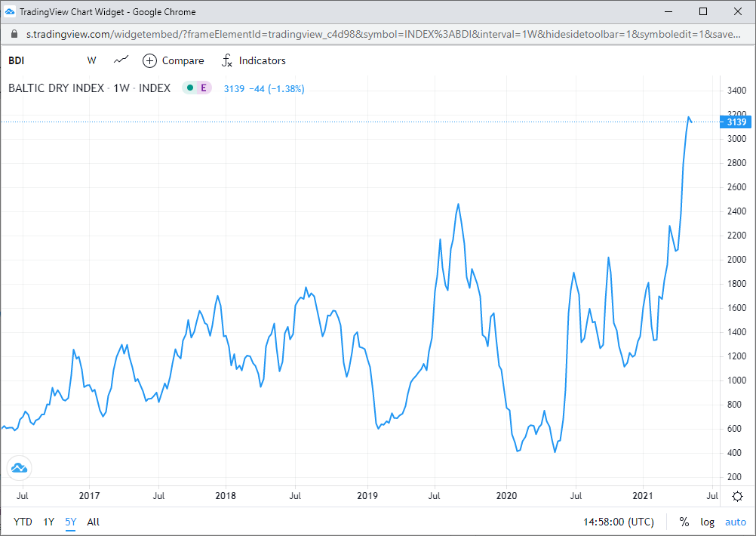
Task: Open chart settings gear icon
Action: [x=737, y=496]
